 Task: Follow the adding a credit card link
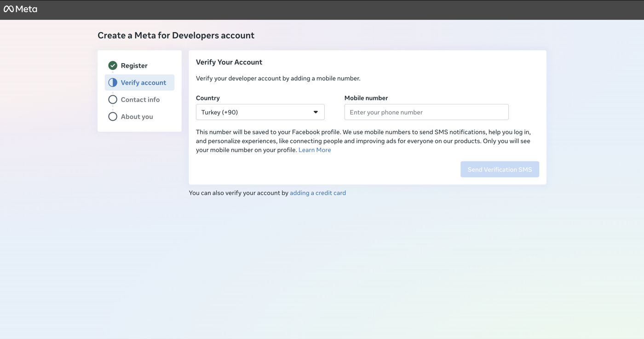(x=318, y=193)
